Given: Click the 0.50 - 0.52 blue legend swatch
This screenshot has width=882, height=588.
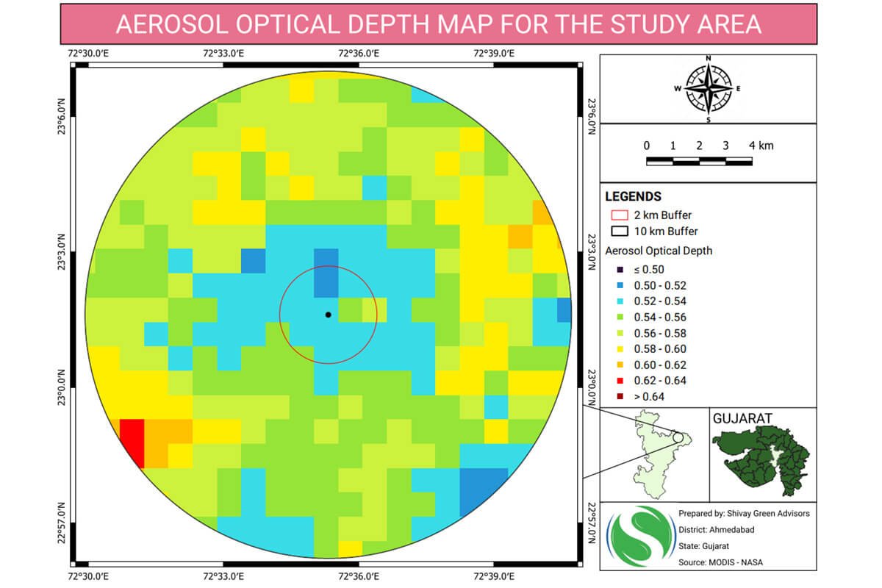Looking at the screenshot, I should coord(620,285).
